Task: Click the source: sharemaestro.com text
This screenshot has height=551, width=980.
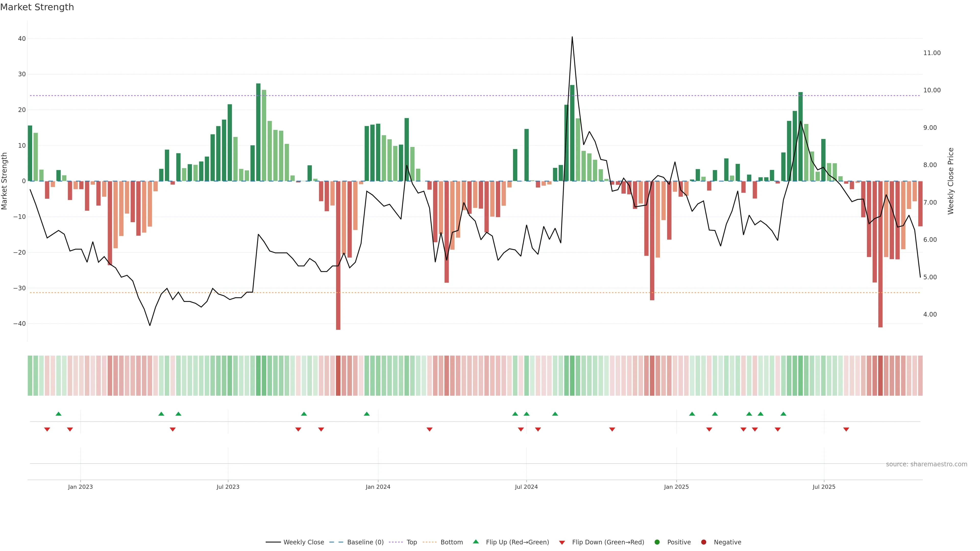Action: point(926,464)
